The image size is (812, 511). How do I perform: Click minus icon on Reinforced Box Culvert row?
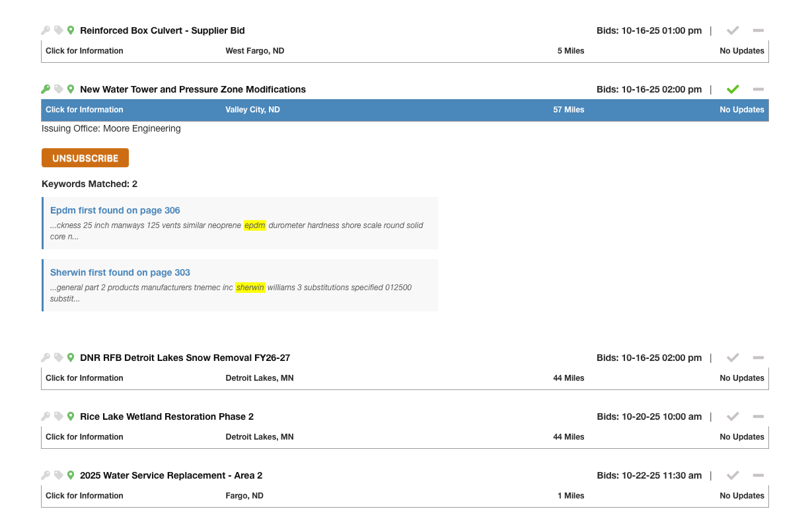(x=758, y=30)
